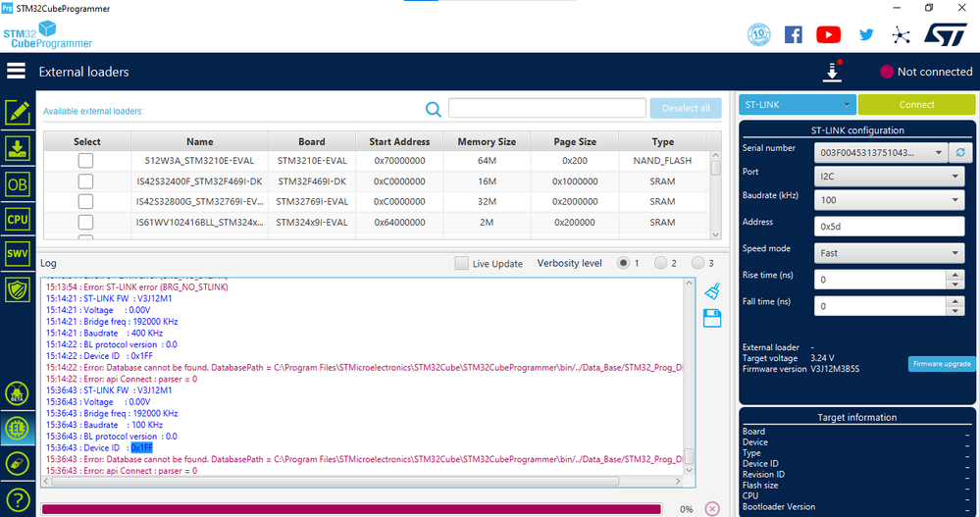Open the SWV serial wire viewer
The height and width of the screenshot is (517, 980).
pos(18,254)
